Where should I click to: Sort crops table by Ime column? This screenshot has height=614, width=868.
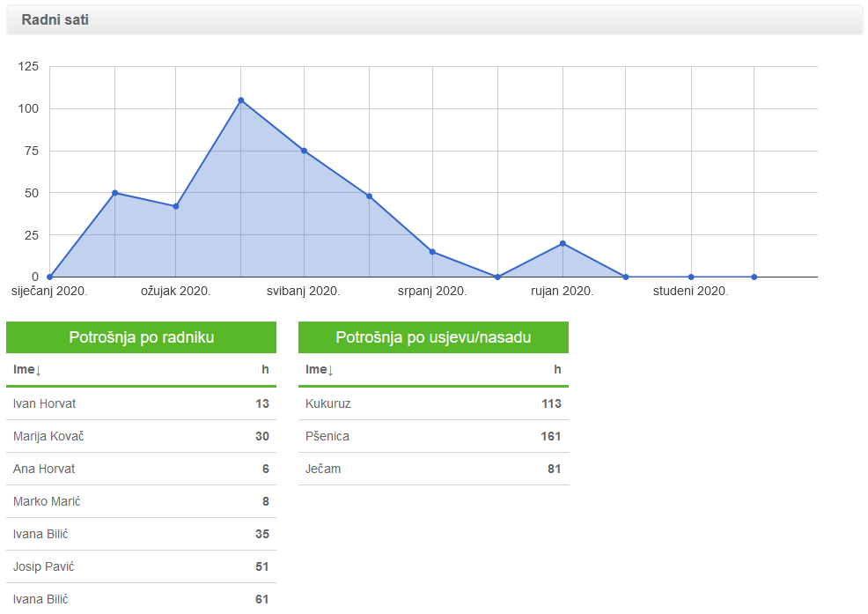pos(320,370)
